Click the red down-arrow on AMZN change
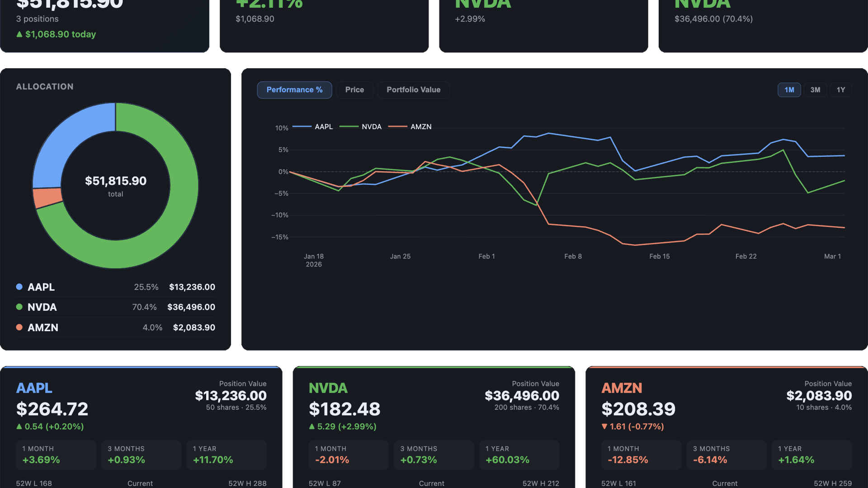Viewport: 868px width, 488px height. [604, 427]
